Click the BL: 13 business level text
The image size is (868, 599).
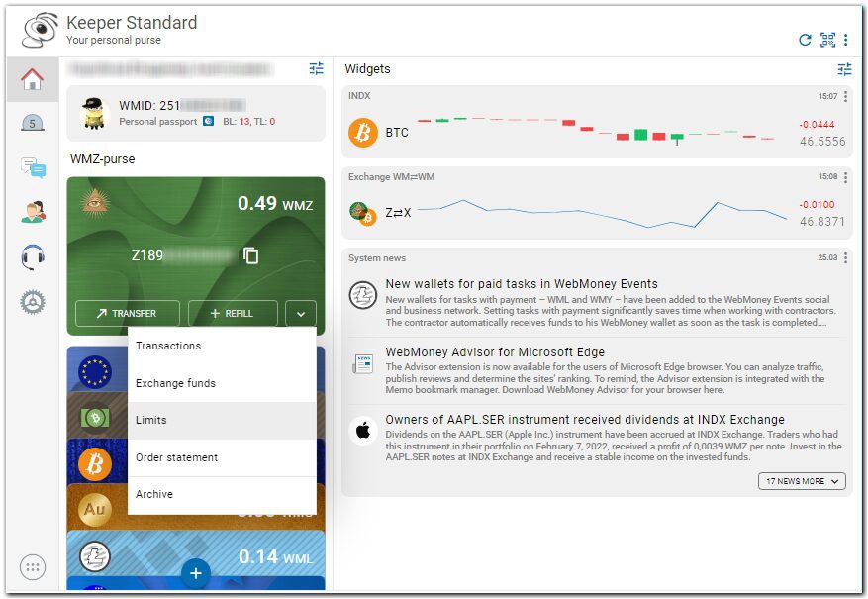(x=237, y=121)
